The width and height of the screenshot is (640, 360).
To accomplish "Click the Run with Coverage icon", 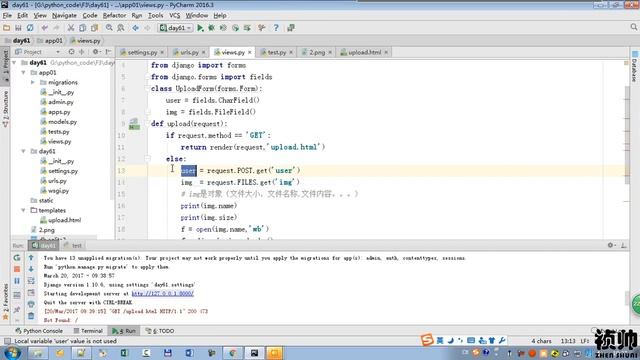I will pos(223,28).
